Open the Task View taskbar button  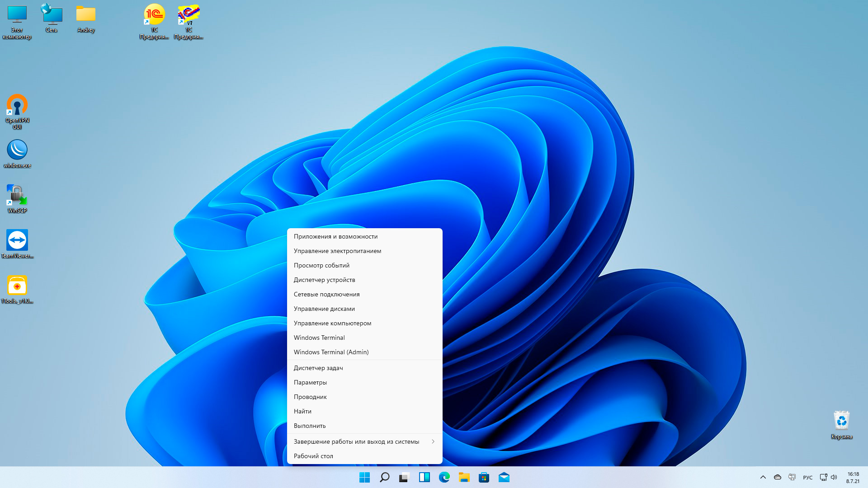pyautogui.click(x=404, y=477)
